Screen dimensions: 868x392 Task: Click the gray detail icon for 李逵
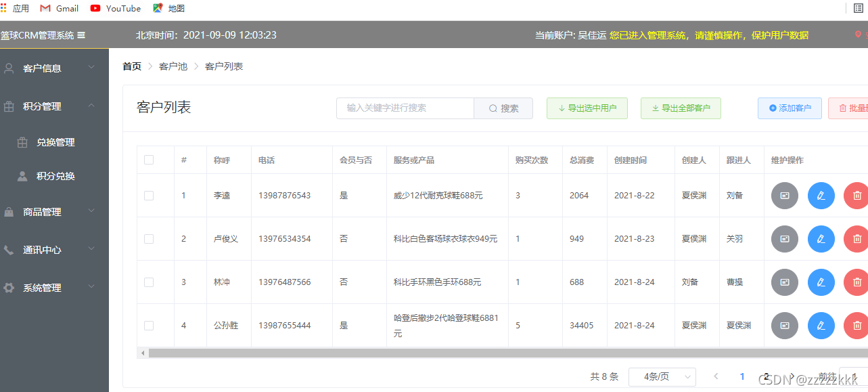pos(785,196)
